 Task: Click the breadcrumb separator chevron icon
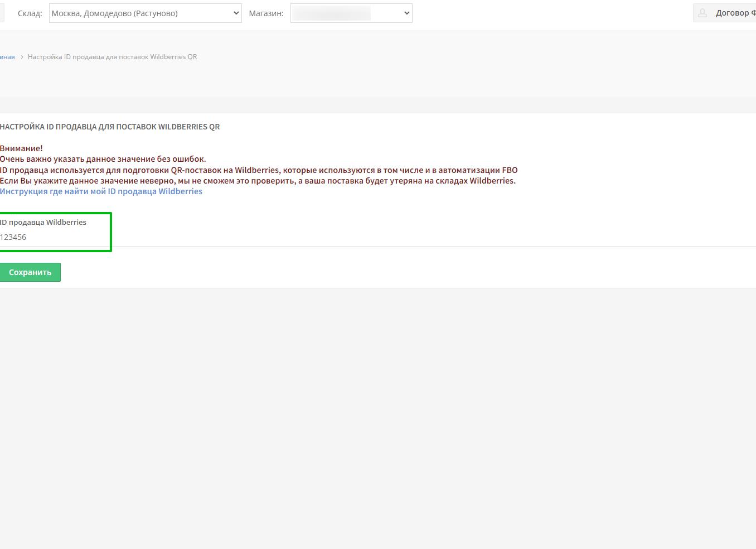coord(22,57)
